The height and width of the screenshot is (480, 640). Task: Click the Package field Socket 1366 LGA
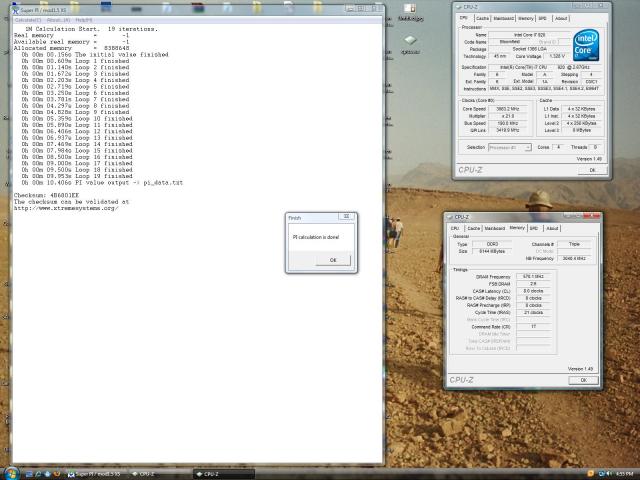[x=529, y=49]
